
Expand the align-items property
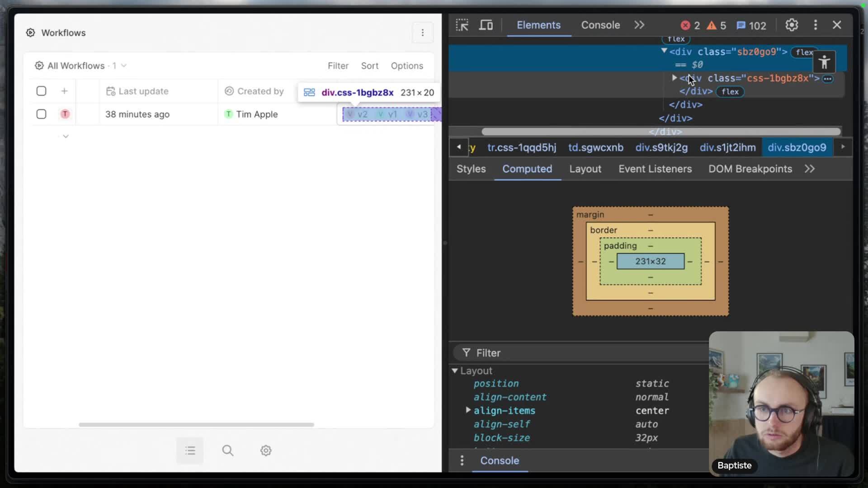[468, 410]
